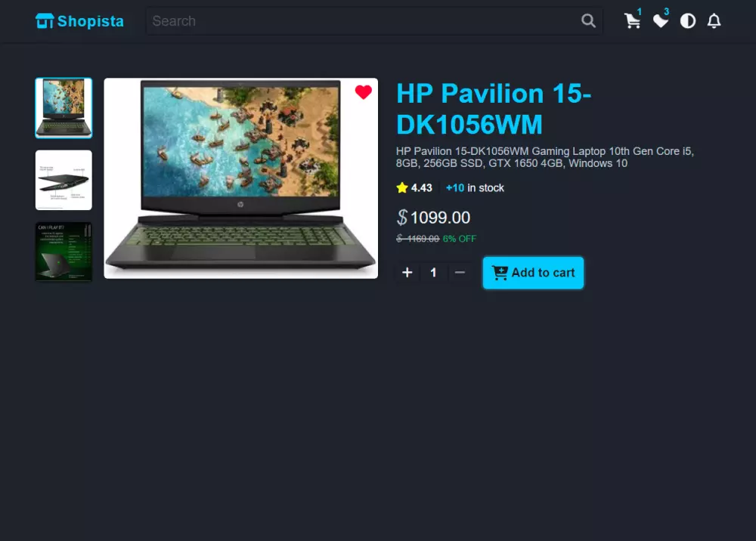This screenshot has height=541, width=756.
Task: Click the Shopista store logo icon
Action: click(x=45, y=20)
